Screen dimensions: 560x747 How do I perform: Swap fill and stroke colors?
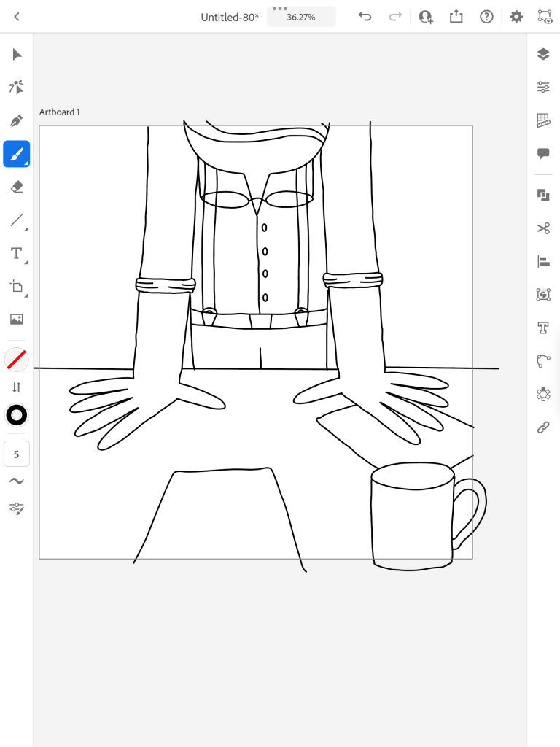[17, 387]
